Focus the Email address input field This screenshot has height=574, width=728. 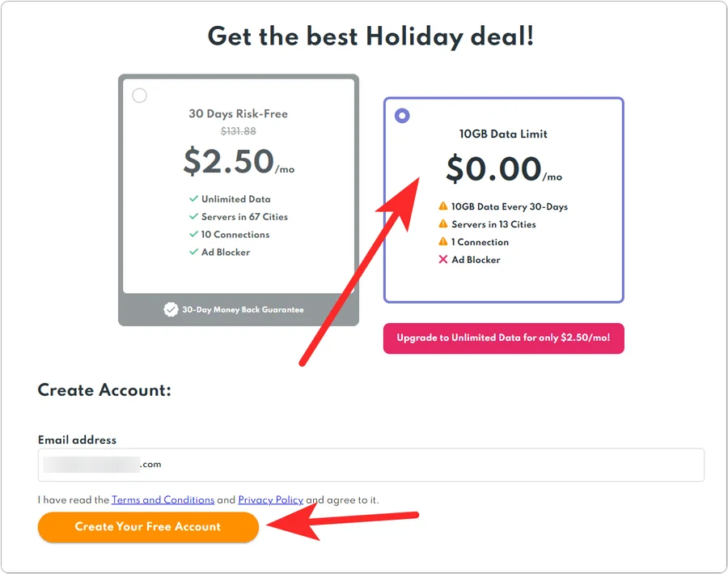[x=370, y=465]
